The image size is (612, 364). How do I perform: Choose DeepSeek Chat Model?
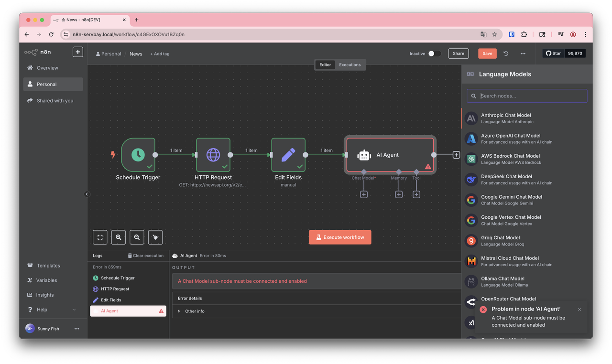tap(527, 180)
